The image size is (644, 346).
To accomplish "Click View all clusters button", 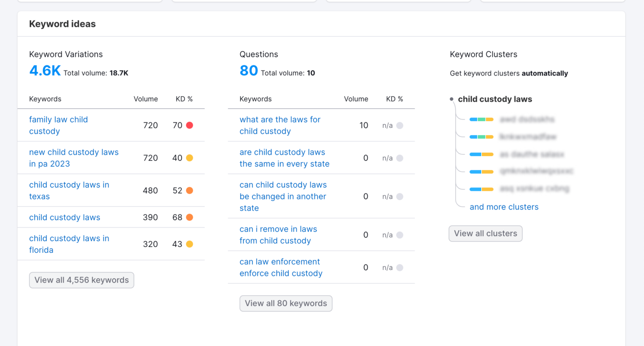I will pos(485,234).
